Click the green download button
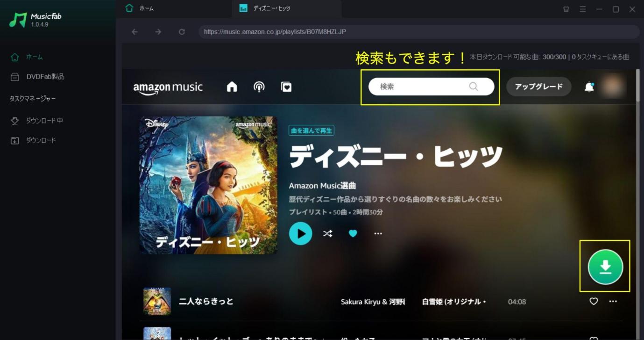 click(x=605, y=267)
